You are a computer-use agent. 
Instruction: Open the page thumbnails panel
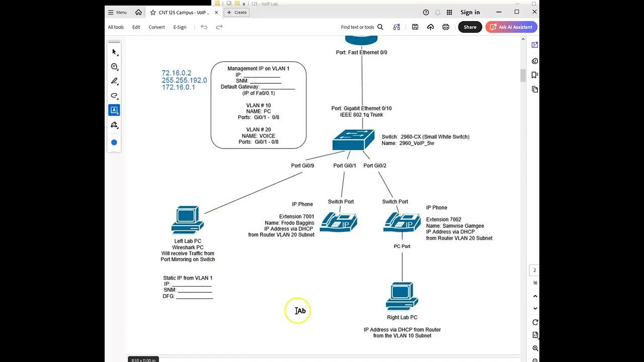tap(534, 89)
